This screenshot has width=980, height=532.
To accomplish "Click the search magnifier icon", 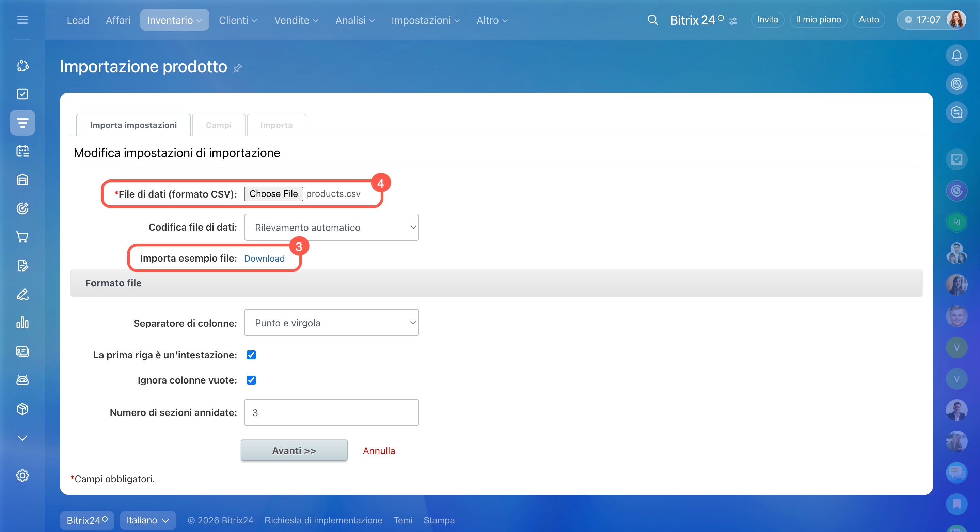I will (652, 20).
